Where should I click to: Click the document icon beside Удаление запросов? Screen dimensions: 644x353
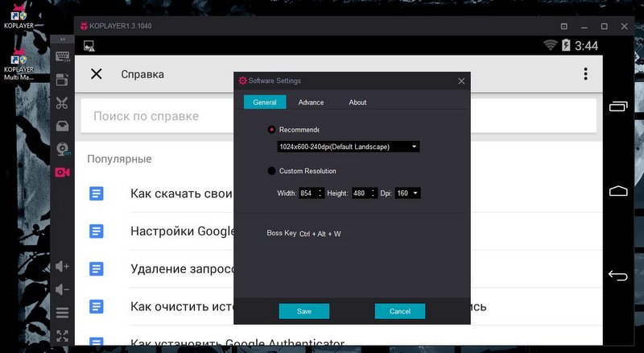pos(97,269)
